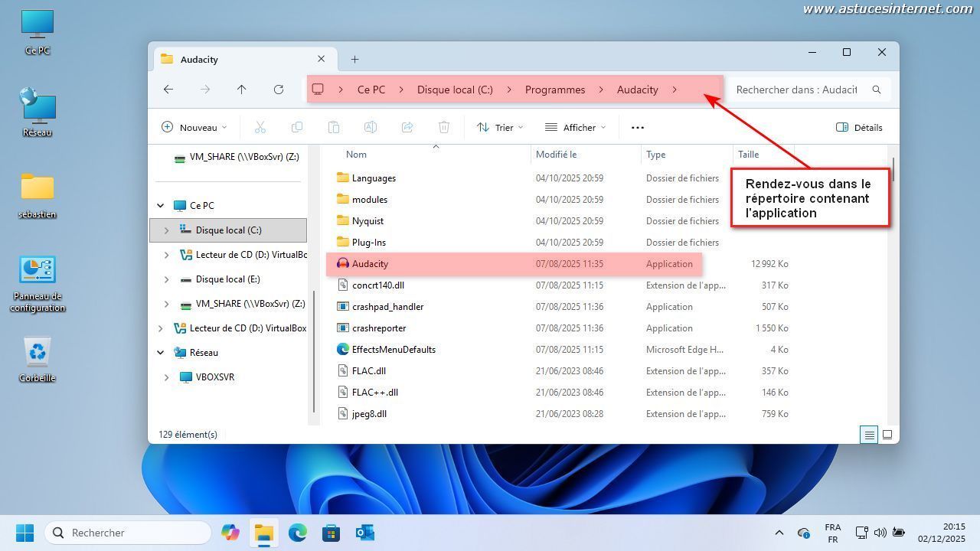Image resolution: width=980 pixels, height=551 pixels.
Task: Collapse the Réseau tree node
Action: coord(161,353)
